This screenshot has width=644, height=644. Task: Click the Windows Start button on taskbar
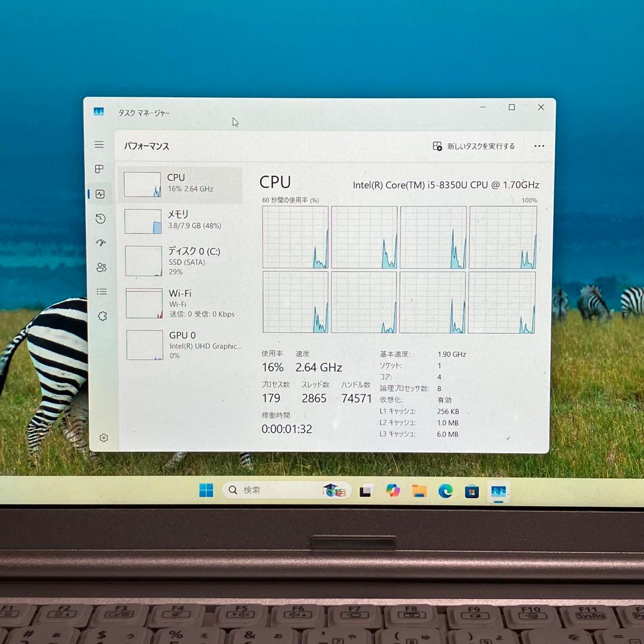pyautogui.click(x=206, y=491)
